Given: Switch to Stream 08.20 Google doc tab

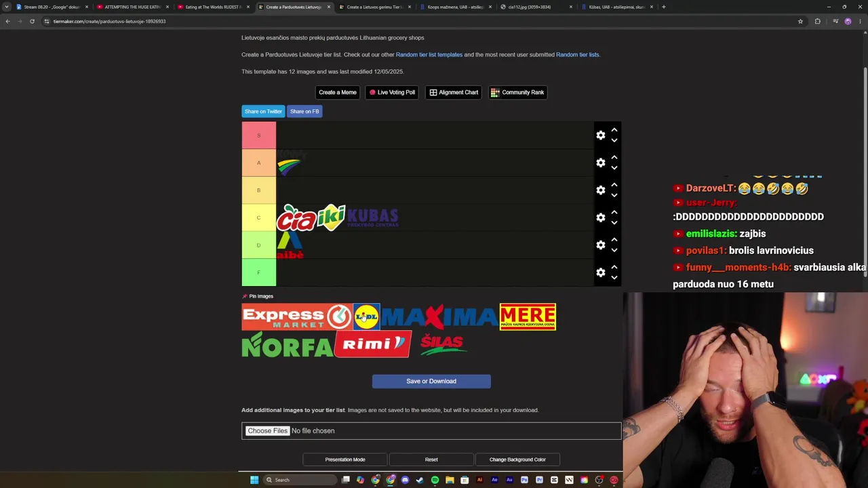Looking at the screenshot, I should point(52,7).
